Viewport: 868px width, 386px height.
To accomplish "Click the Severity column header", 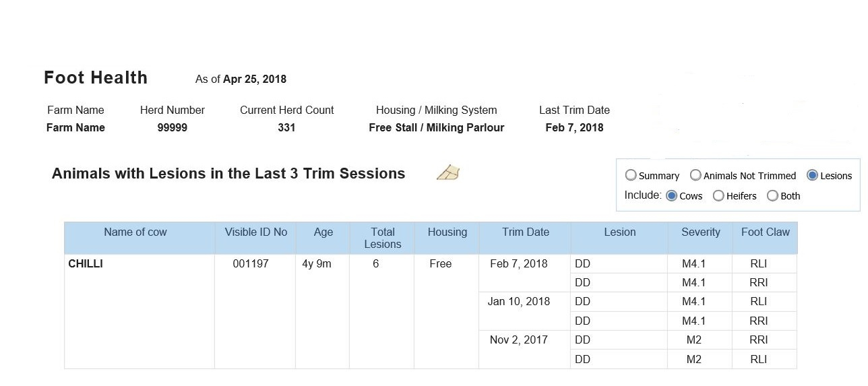I will coord(701,232).
